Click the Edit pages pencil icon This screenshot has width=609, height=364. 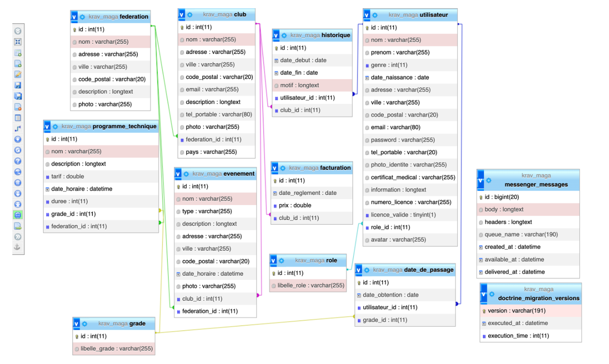click(x=18, y=75)
